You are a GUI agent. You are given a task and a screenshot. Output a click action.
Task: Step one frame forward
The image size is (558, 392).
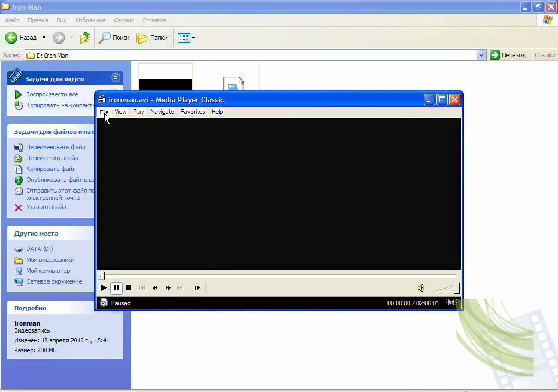(197, 288)
